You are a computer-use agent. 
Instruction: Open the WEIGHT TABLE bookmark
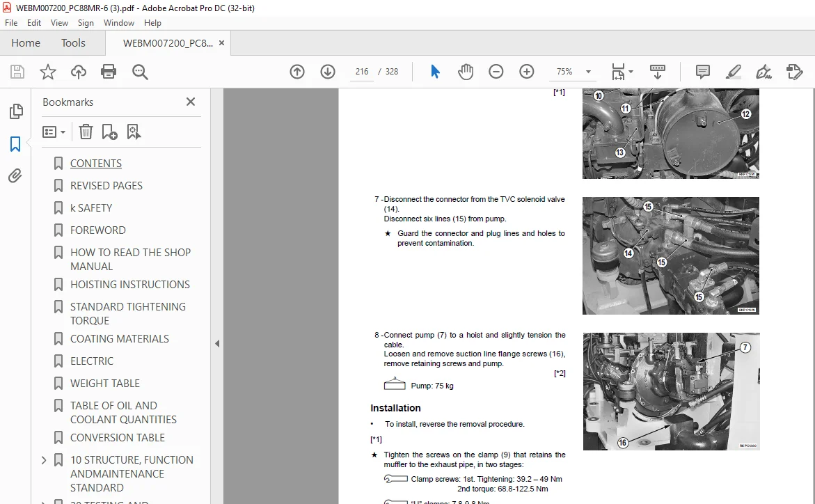[105, 384]
